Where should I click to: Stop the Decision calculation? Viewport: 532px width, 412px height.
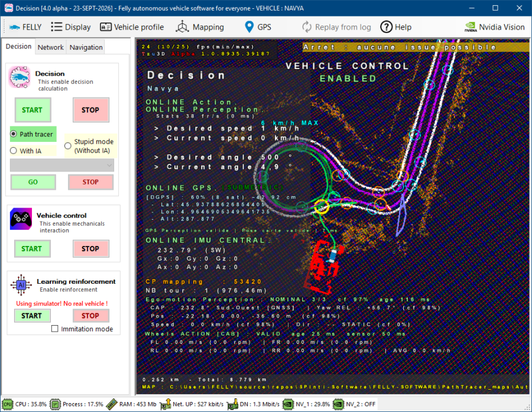point(90,110)
